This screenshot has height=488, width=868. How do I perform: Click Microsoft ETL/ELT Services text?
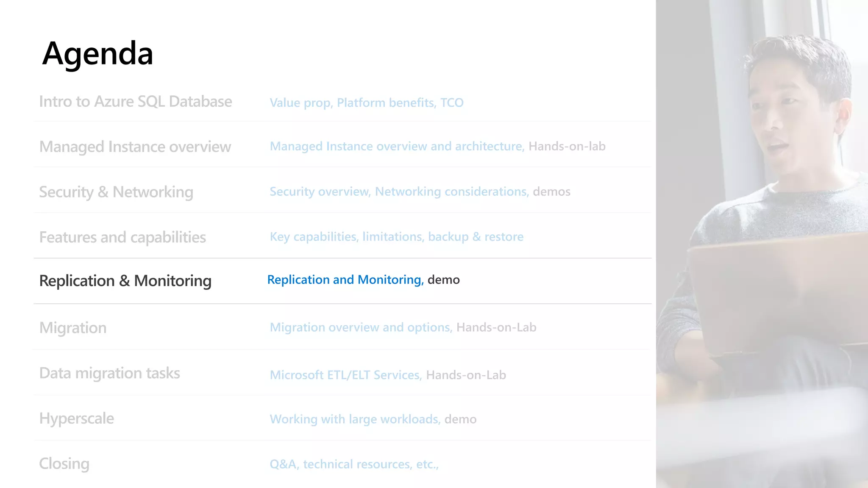[x=346, y=375]
